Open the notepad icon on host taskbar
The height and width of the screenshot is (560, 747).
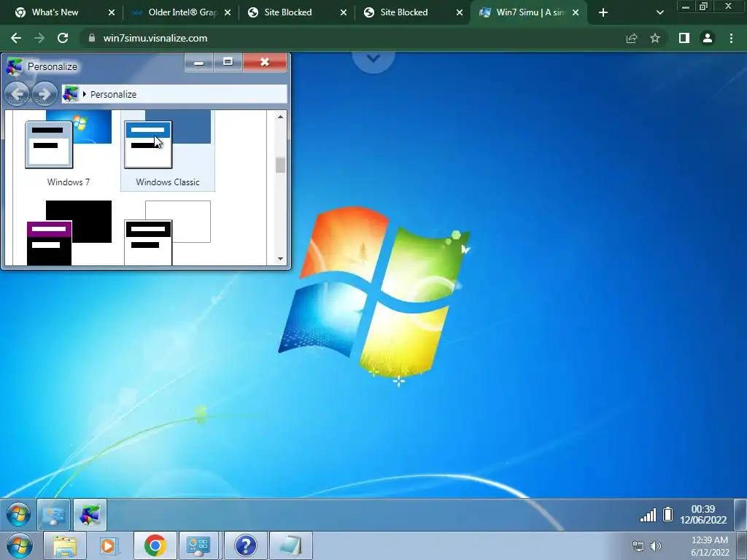pyautogui.click(x=290, y=545)
